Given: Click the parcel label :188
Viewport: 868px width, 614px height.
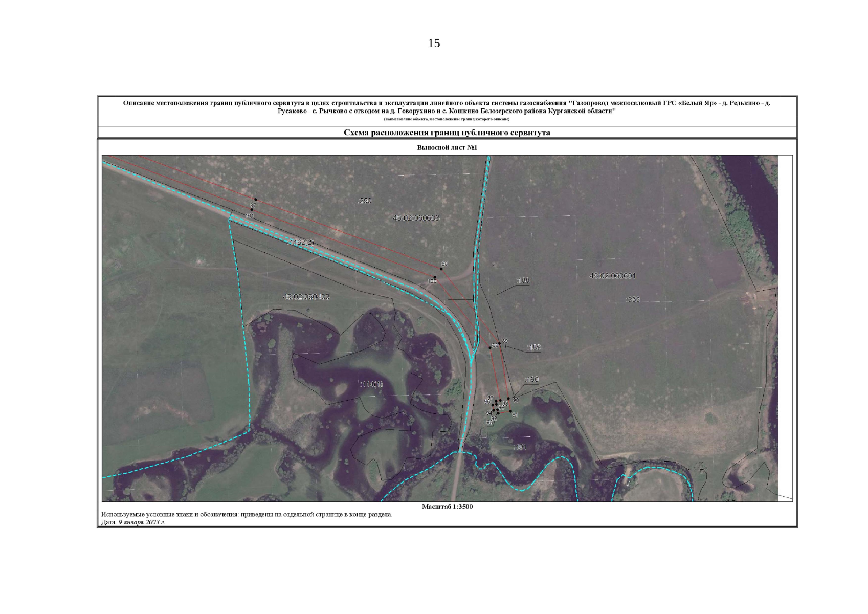Looking at the screenshot, I should [522, 280].
